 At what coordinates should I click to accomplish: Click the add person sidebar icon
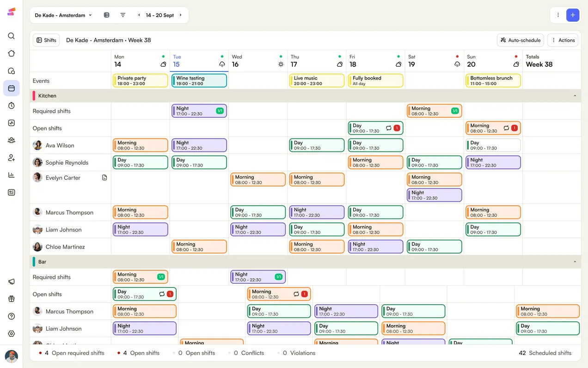(12, 158)
